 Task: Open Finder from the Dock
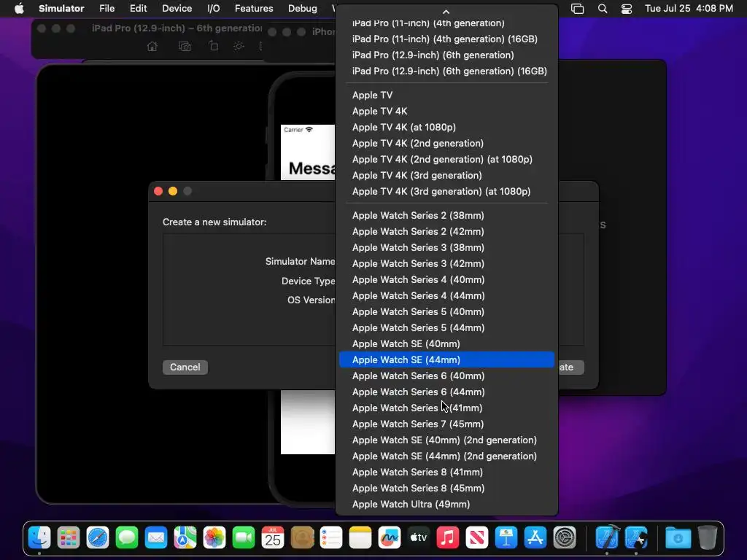point(39,538)
